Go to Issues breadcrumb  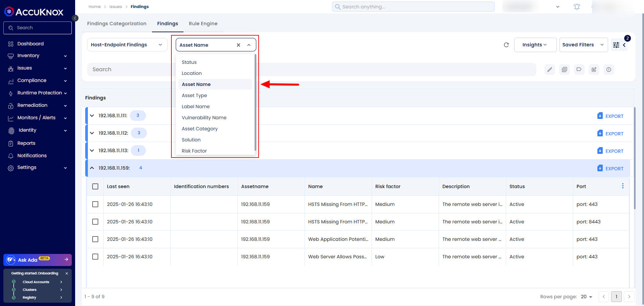pyautogui.click(x=116, y=7)
